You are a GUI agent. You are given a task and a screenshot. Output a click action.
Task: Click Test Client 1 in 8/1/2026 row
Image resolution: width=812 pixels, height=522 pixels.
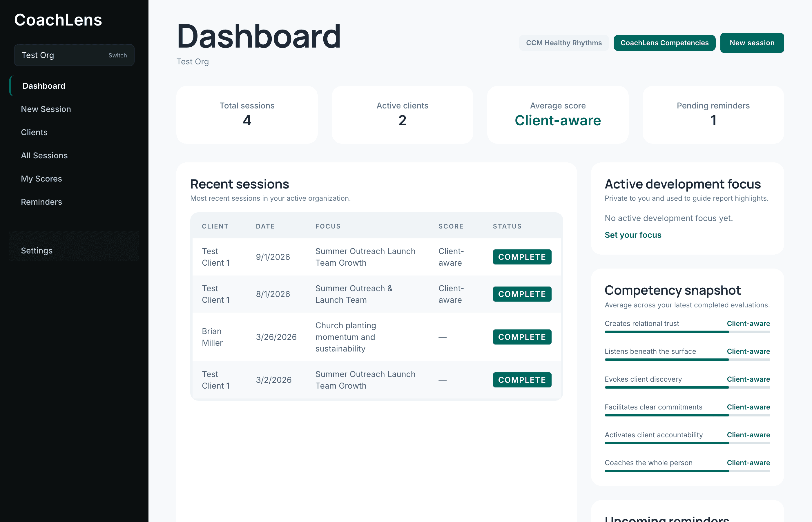tap(216, 294)
